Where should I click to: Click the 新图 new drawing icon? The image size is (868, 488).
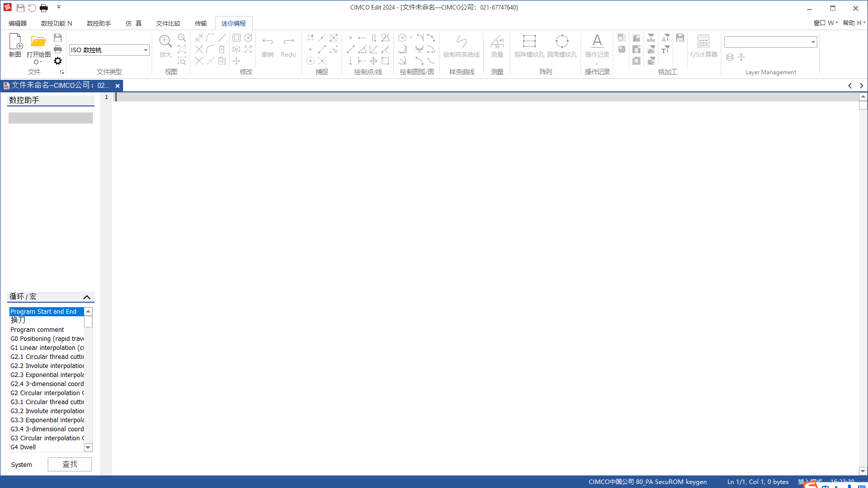pos(15,45)
